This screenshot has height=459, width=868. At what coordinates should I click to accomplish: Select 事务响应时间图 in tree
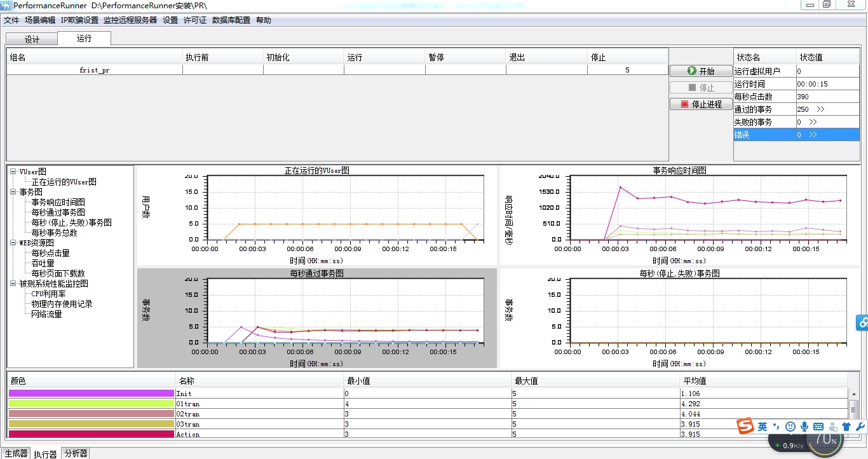[x=58, y=202]
